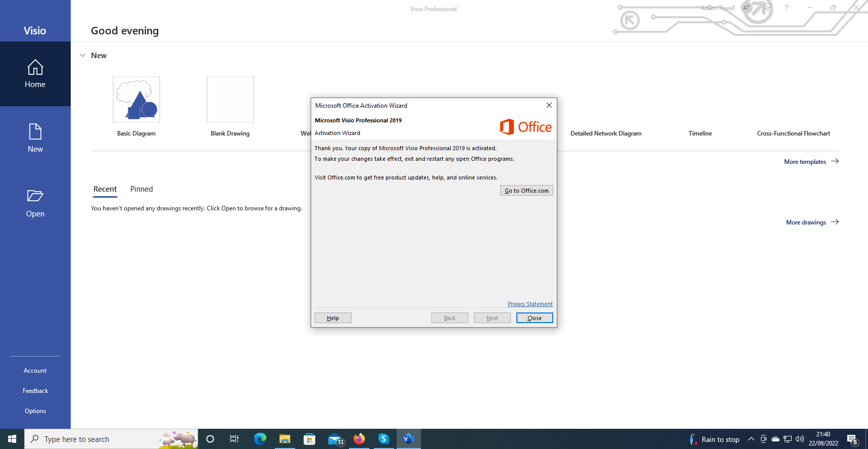Open network tray icon

(788, 439)
